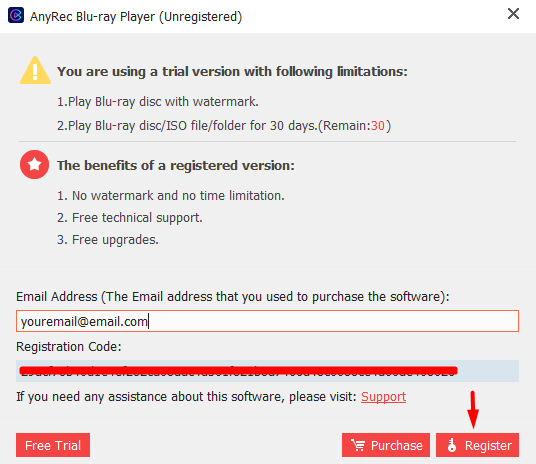The width and height of the screenshot is (536, 464).
Task: Click the trial limitations heading text
Action: tap(232, 71)
